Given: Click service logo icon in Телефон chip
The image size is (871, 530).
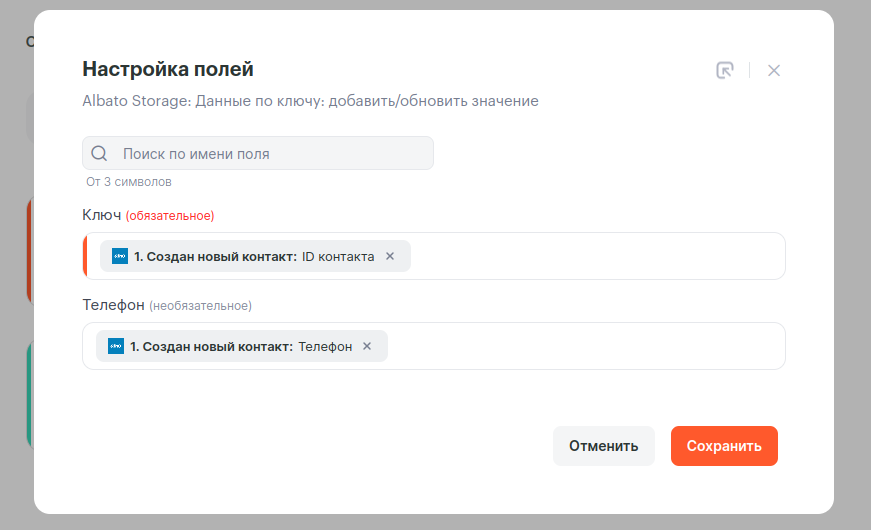Looking at the screenshot, I should point(116,346).
